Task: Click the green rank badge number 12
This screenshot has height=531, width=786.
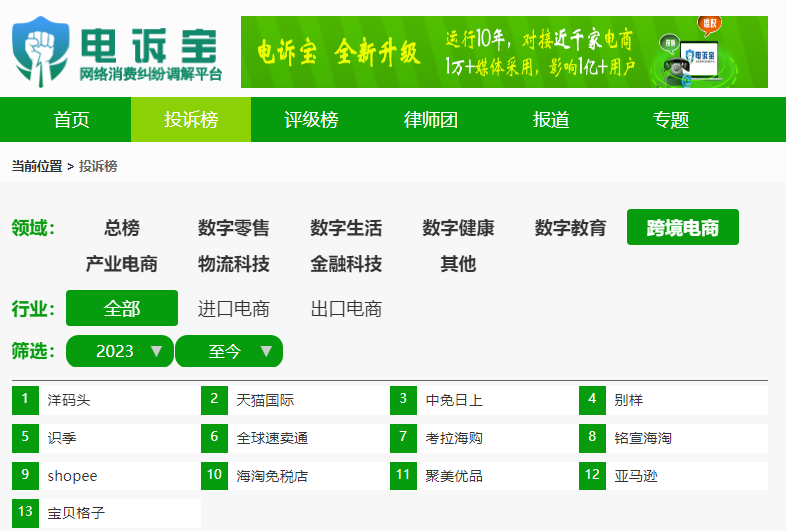Action: click(593, 476)
